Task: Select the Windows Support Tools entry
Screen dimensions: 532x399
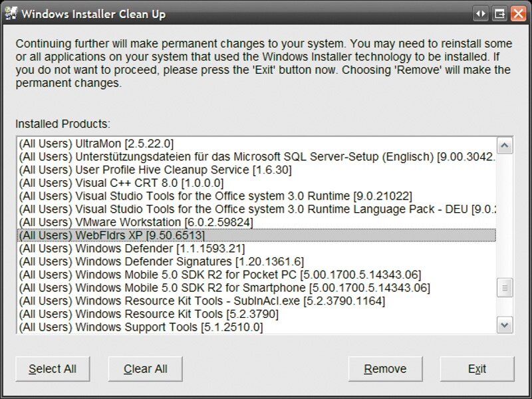Action: point(140,327)
